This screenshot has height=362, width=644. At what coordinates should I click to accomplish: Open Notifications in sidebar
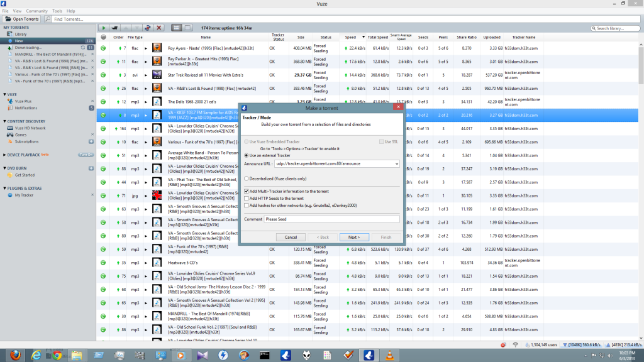(26, 108)
